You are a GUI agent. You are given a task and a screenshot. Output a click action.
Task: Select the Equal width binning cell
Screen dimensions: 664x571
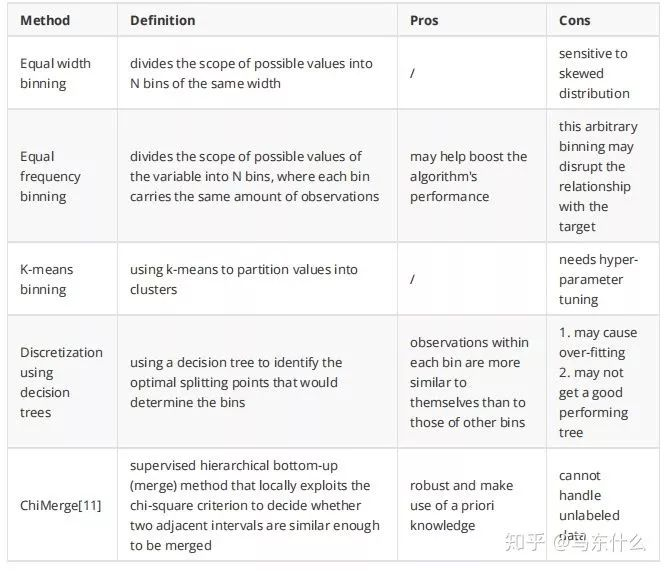(x=55, y=73)
